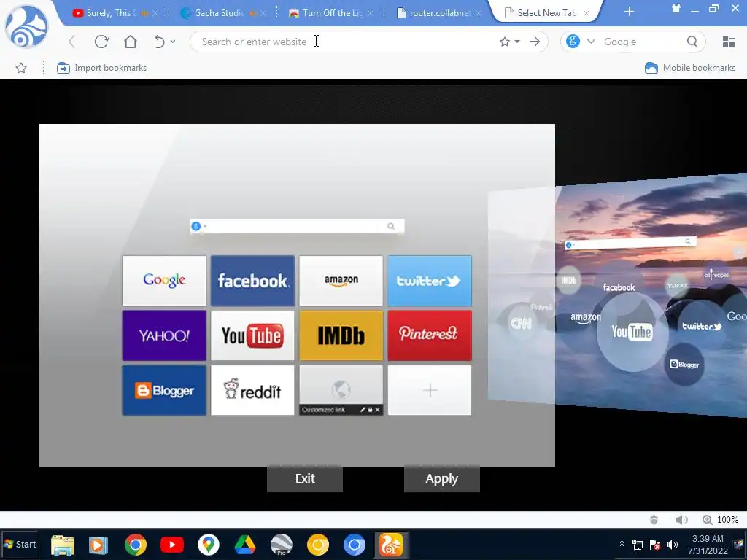The image size is (747, 560).
Task: Open the blue Chromium taskbar icon
Action: 355,545
